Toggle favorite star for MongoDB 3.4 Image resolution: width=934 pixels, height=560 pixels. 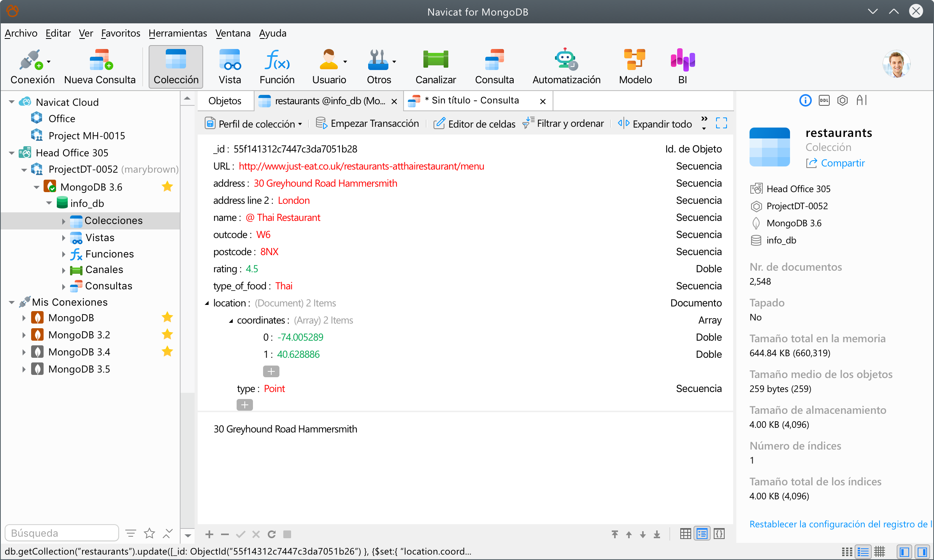pyautogui.click(x=167, y=352)
